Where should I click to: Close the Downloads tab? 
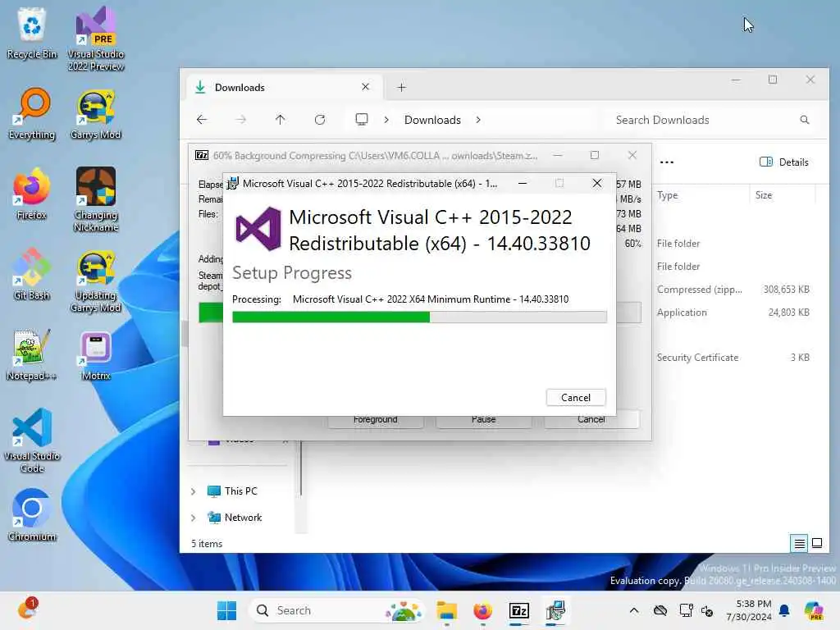(x=365, y=87)
